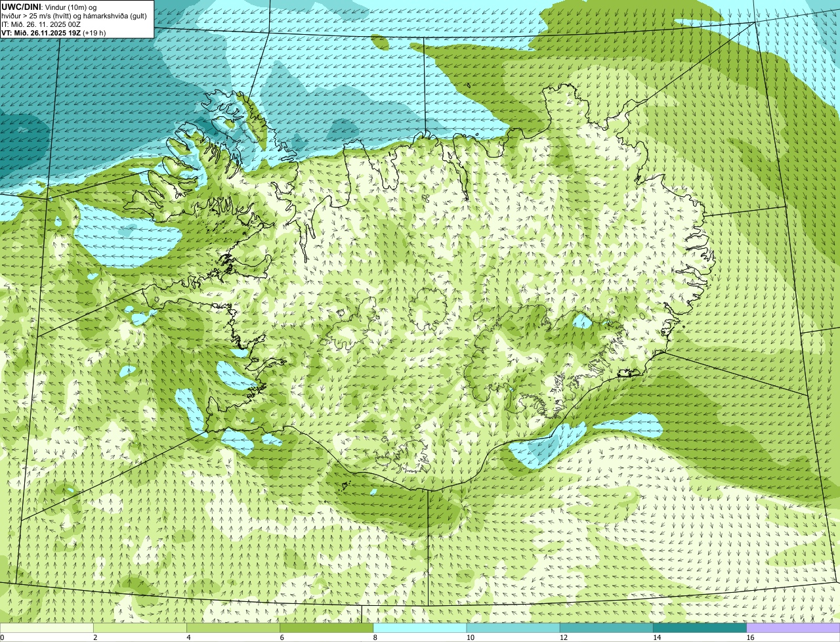Click the purple above-16 m/s legend swatch

pyautogui.click(x=793, y=628)
